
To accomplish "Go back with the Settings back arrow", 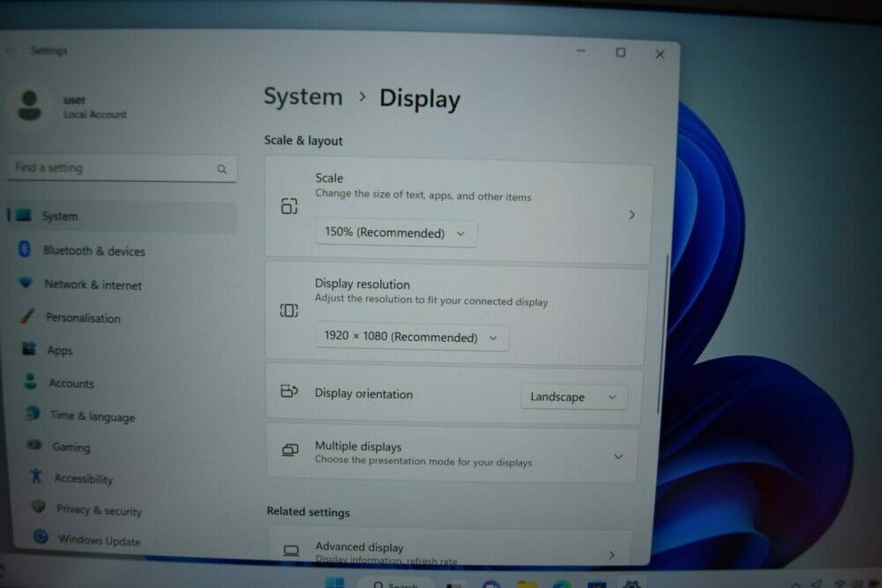I will pos(10,50).
